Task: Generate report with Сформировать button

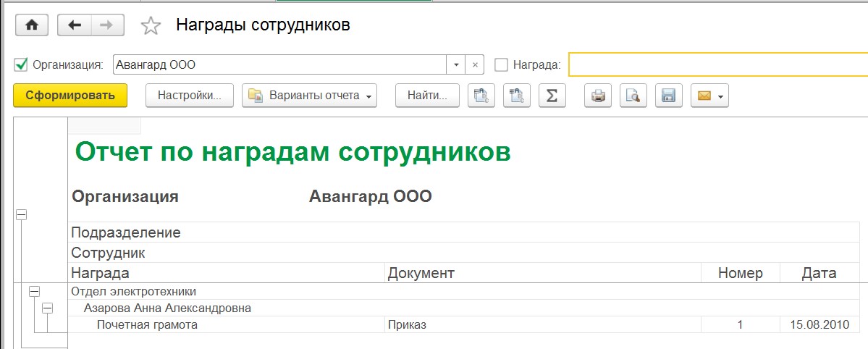Action: coord(70,96)
